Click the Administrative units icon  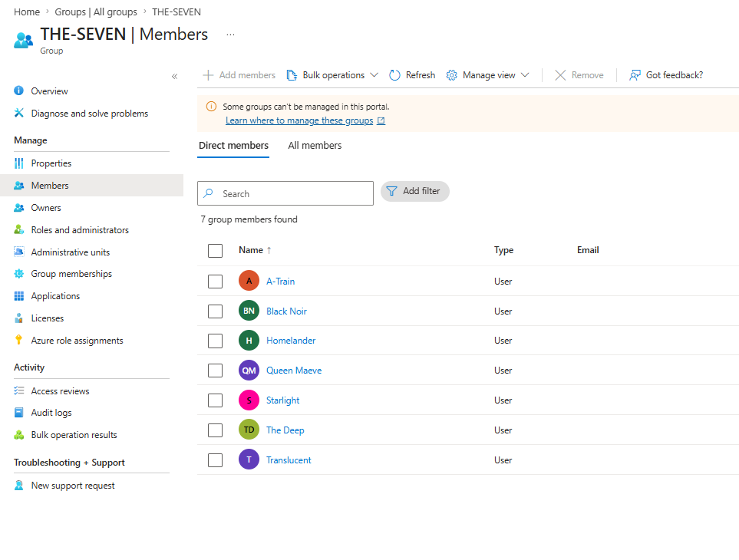[x=19, y=252]
